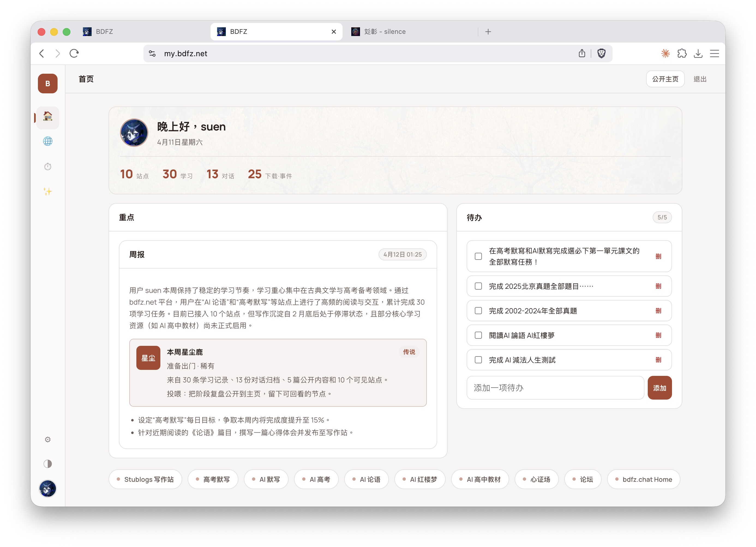The image size is (756, 547).
Task: Click the stopwatch icon in sidebar
Action: 48,167
